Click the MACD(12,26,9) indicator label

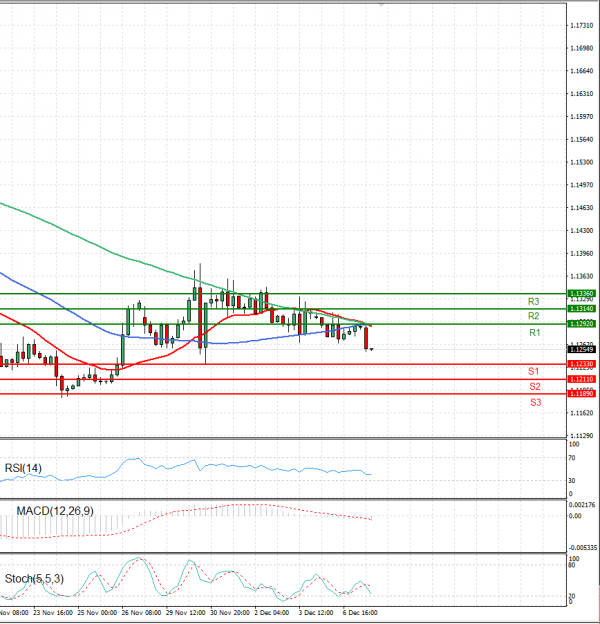pyautogui.click(x=55, y=511)
